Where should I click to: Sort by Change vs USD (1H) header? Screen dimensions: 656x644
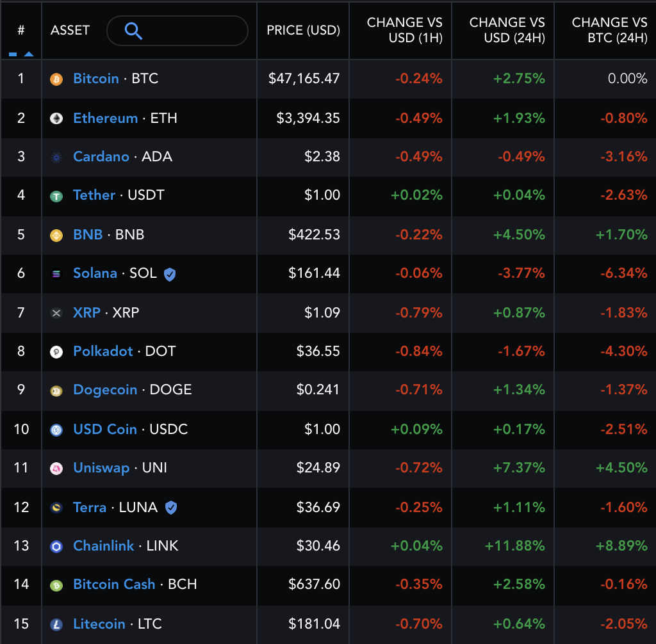404,30
